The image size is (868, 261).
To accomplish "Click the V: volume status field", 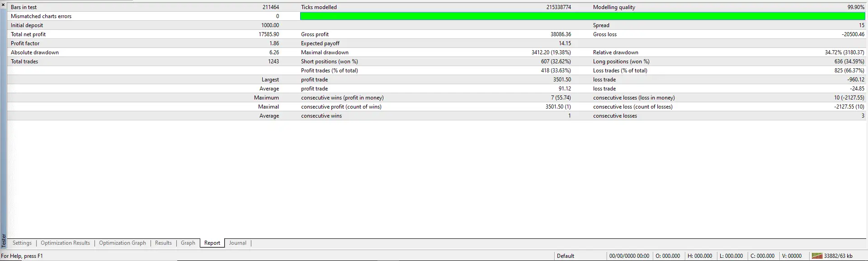I will point(792,256).
